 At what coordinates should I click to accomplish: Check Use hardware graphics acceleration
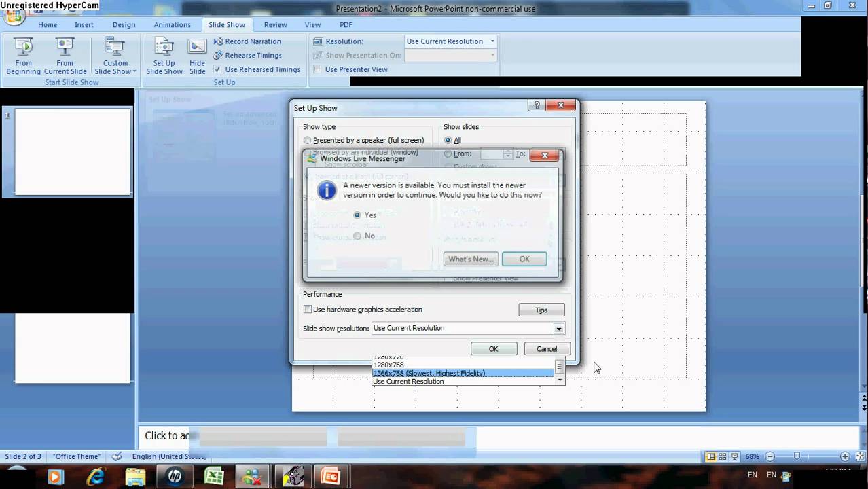[308, 309]
